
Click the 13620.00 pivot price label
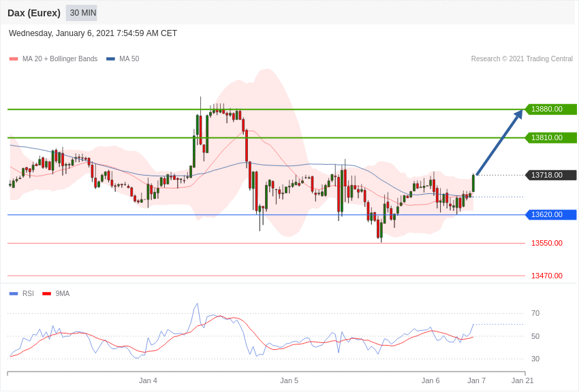click(x=550, y=214)
